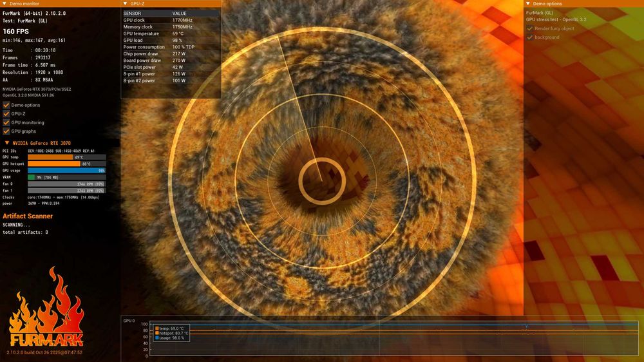Viewport: 644px width, 362px height.
Task: Uncheck the Demo options checkbox
Action: (6, 105)
